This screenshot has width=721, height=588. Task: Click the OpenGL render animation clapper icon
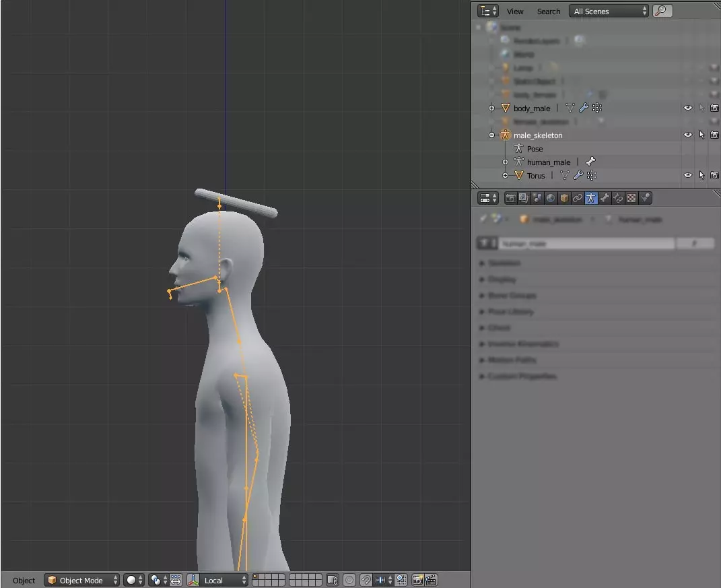(431, 580)
